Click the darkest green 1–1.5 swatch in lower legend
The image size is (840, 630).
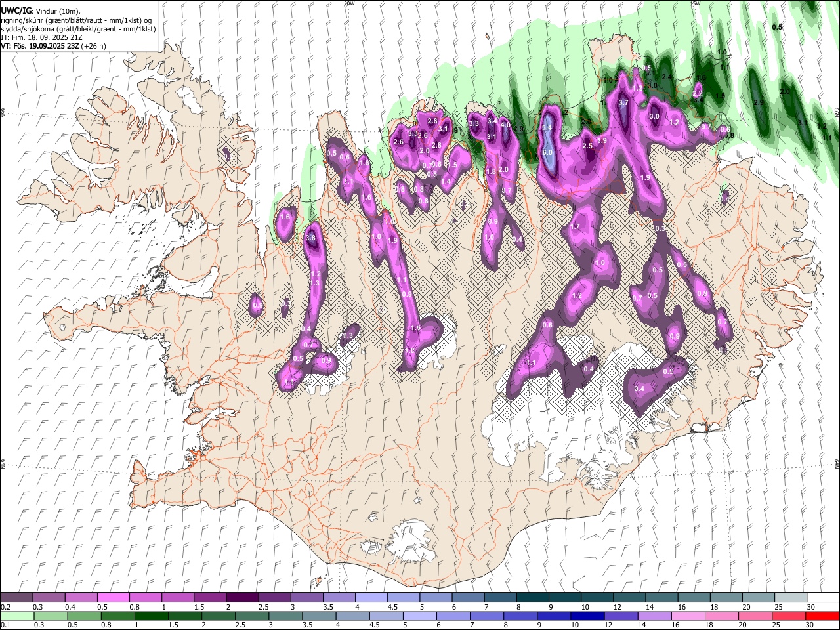pos(153,616)
